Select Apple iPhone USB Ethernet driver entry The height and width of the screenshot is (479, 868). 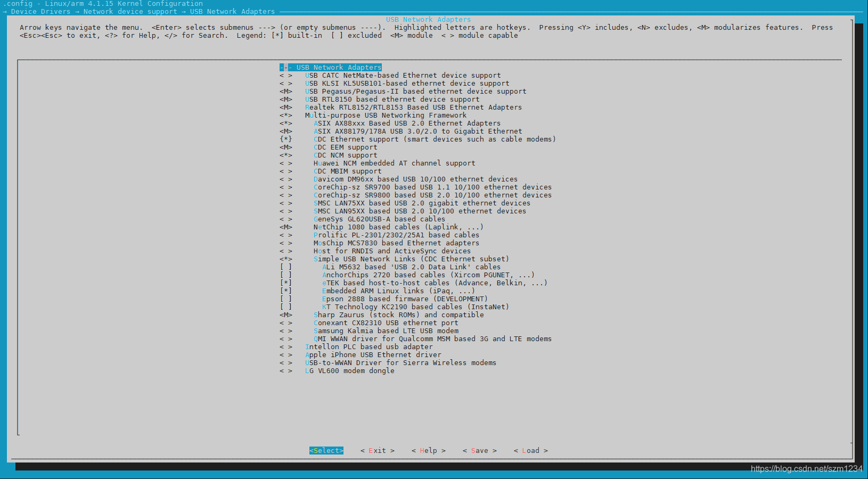click(373, 355)
